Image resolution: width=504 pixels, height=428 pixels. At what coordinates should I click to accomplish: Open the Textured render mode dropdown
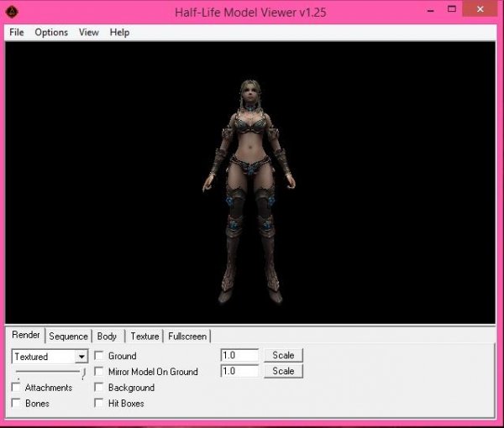coord(50,357)
